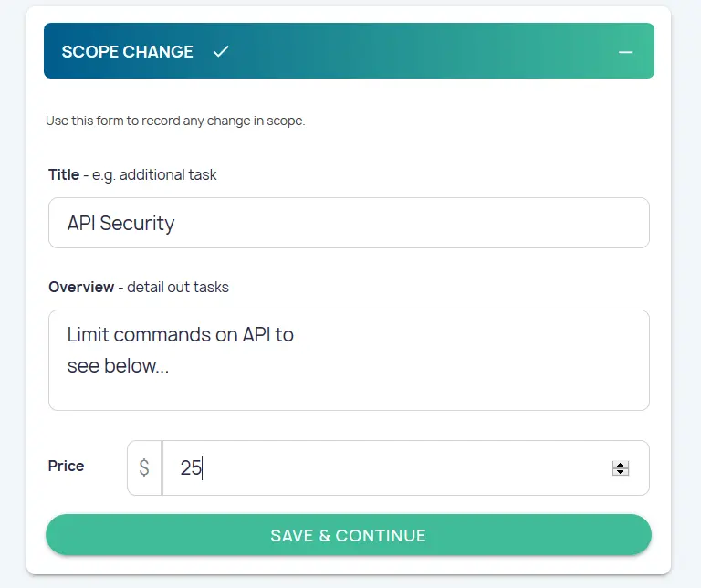Screen dimensions: 701x588
Task: Click the bold Overview label
Action: pos(81,287)
